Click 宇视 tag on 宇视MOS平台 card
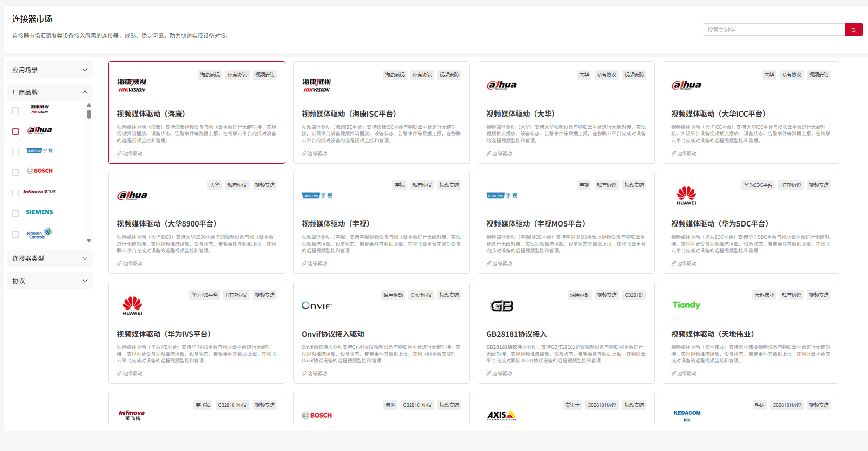The width and height of the screenshot is (868, 451). pos(584,185)
